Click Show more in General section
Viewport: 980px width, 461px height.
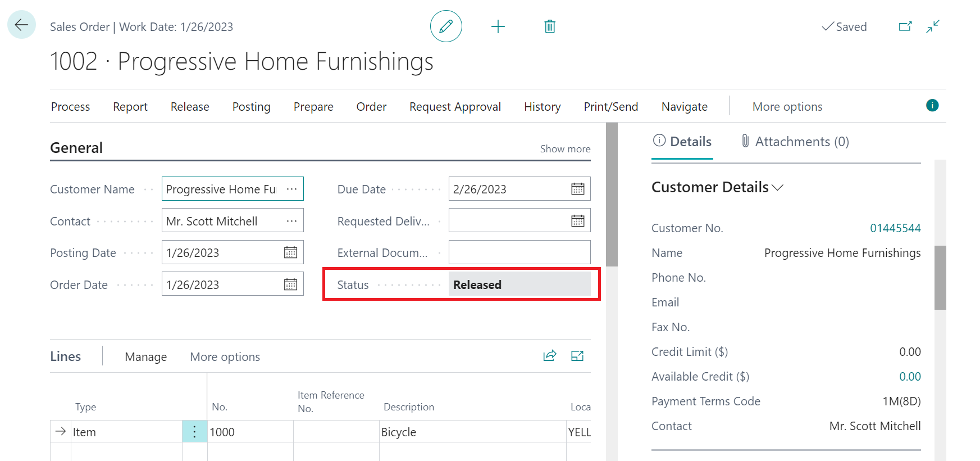[x=565, y=149]
